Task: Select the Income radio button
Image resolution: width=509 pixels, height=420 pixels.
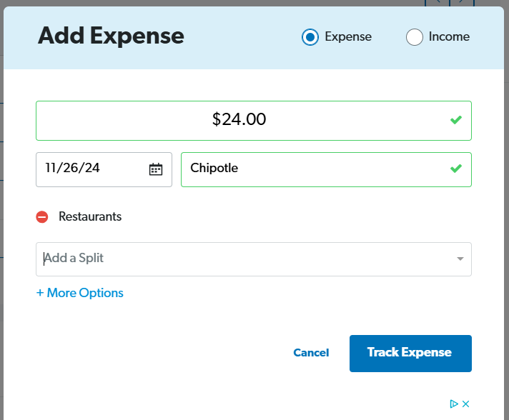Action: [414, 37]
